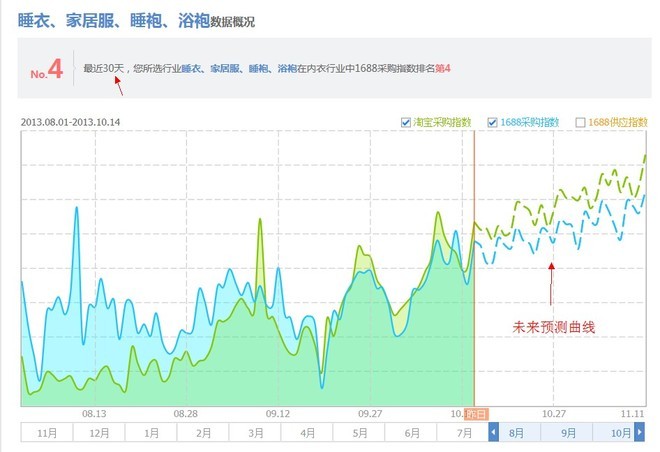Open the 家居服 category link
Image resolution: width=660 pixels, height=452 pixels.
(x=225, y=69)
